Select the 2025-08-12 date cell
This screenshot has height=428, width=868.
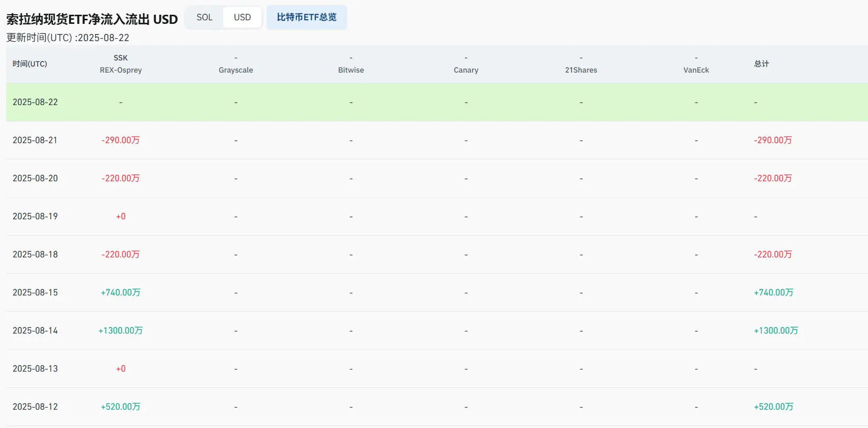tap(35, 407)
